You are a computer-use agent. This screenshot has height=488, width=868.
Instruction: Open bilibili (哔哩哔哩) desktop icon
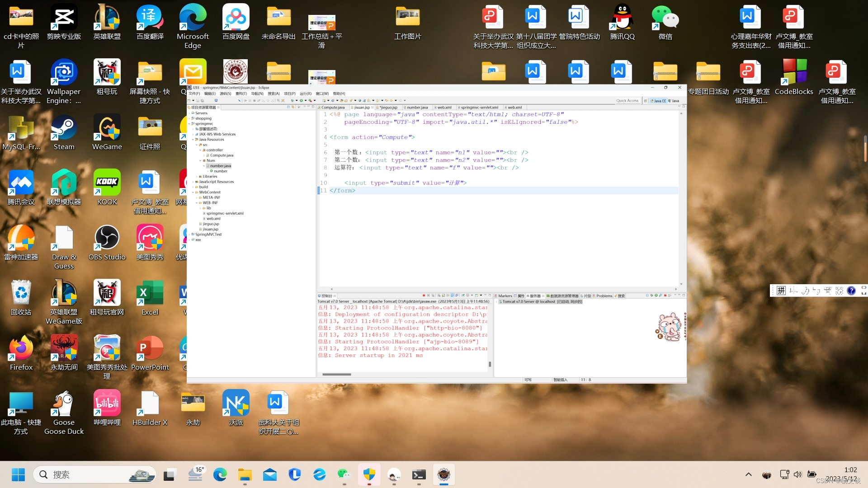(107, 408)
